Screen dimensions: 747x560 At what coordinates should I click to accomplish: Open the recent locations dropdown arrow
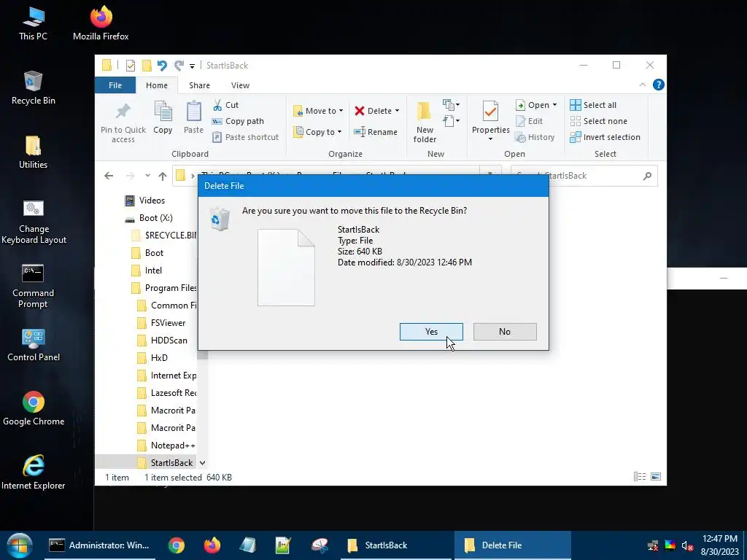pos(147,176)
